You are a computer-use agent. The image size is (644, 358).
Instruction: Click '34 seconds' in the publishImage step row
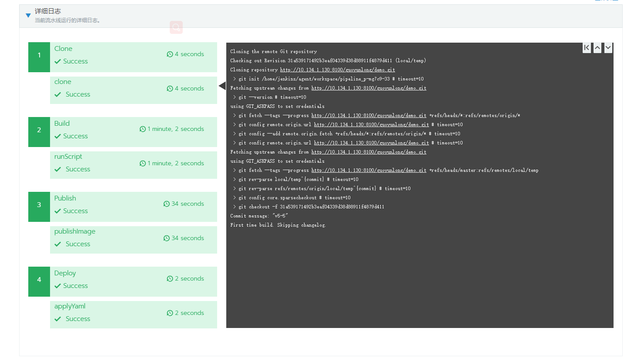(x=188, y=238)
